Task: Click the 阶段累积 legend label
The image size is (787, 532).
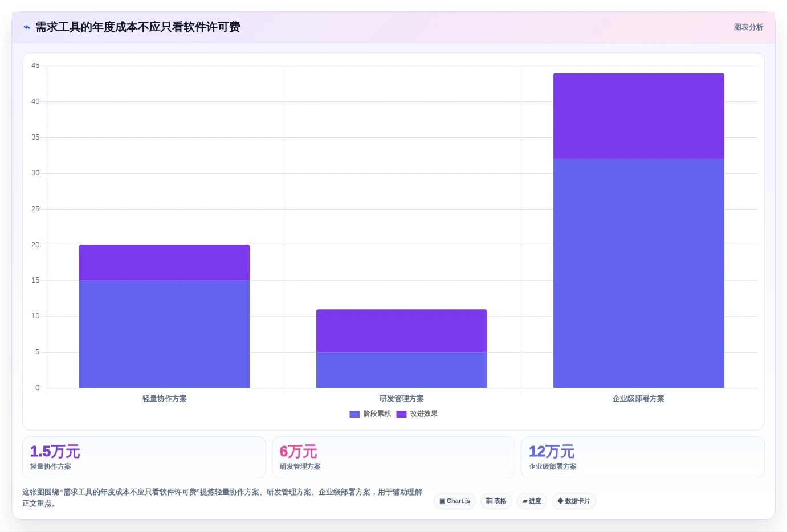Action: pos(377,414)
